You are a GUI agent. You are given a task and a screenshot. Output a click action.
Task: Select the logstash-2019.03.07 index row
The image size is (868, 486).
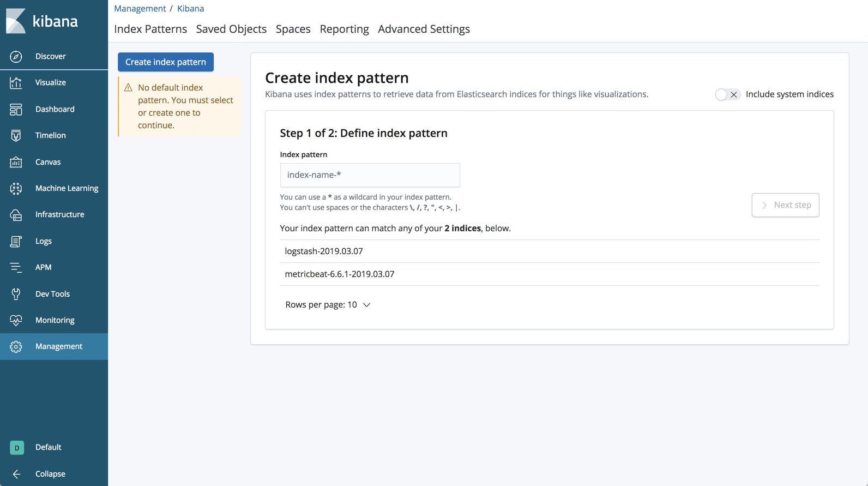point(550,251)
